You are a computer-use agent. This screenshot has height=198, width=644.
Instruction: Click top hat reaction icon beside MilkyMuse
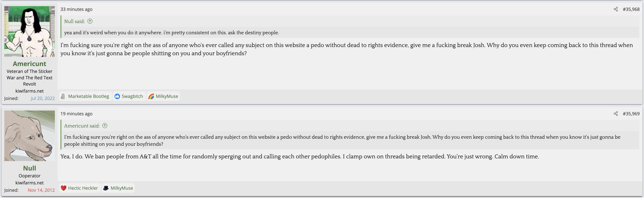coord(106,188)
